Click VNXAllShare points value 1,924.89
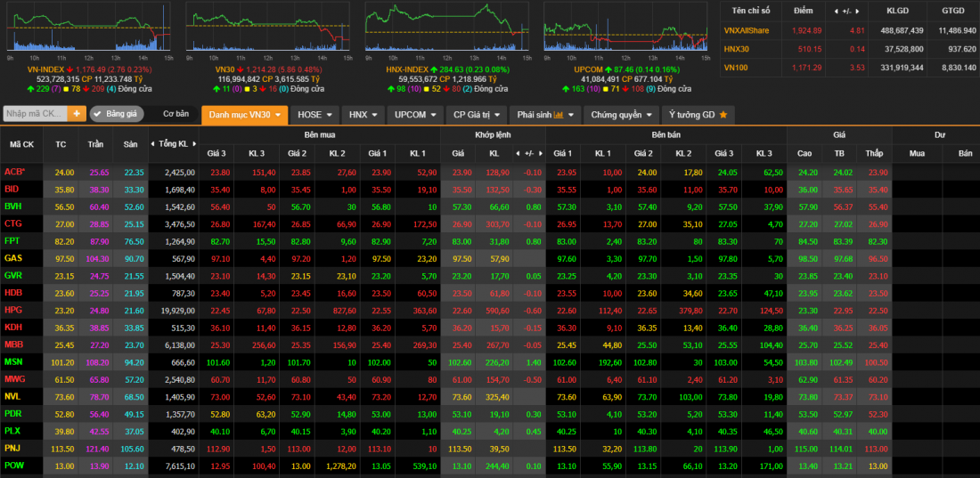Screen dimensions: 980x478 coord(806,30)
